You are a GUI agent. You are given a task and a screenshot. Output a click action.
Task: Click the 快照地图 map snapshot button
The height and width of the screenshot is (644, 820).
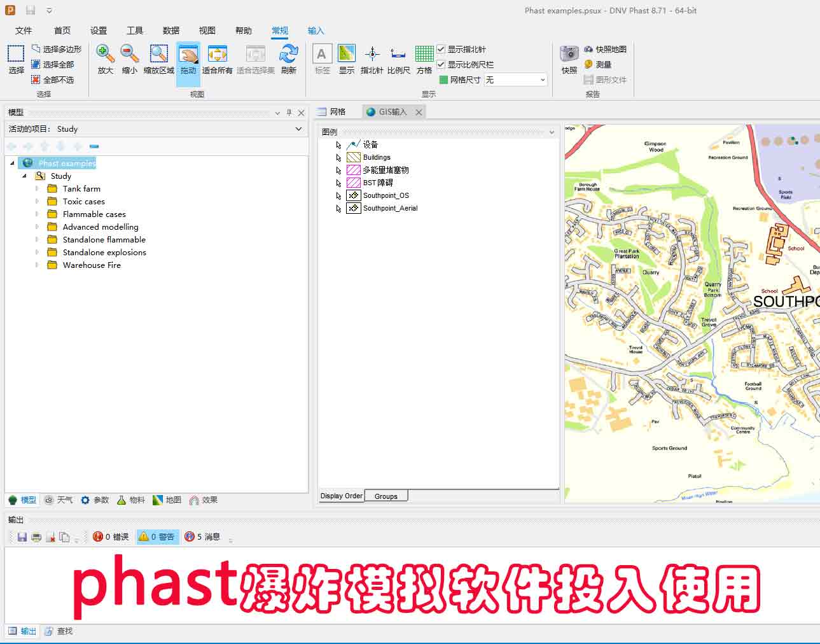coord(605,49)
